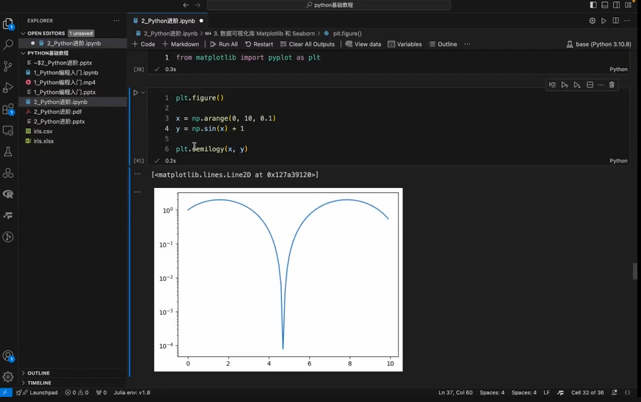Click the semilogy plot output image
Screen dimensions: 641x402
(278, 280)
